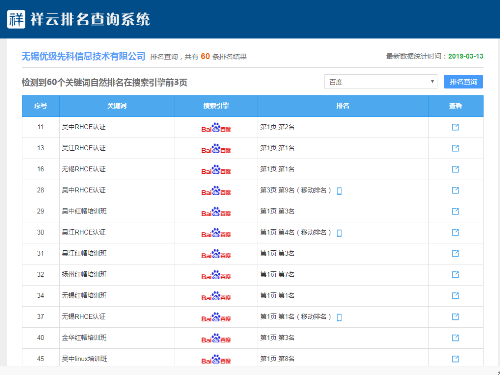This screenshot has width=500, height=375.
Task: Open the view icon for row 37
Action: pyautogui.click(x=455, y=316)
